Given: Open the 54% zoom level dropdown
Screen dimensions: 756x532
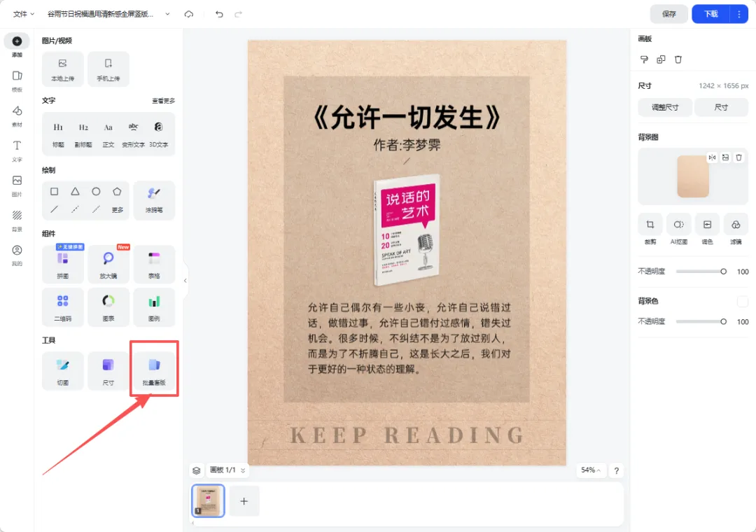Looking at the screenshot, I should click(x=590, y=470).
